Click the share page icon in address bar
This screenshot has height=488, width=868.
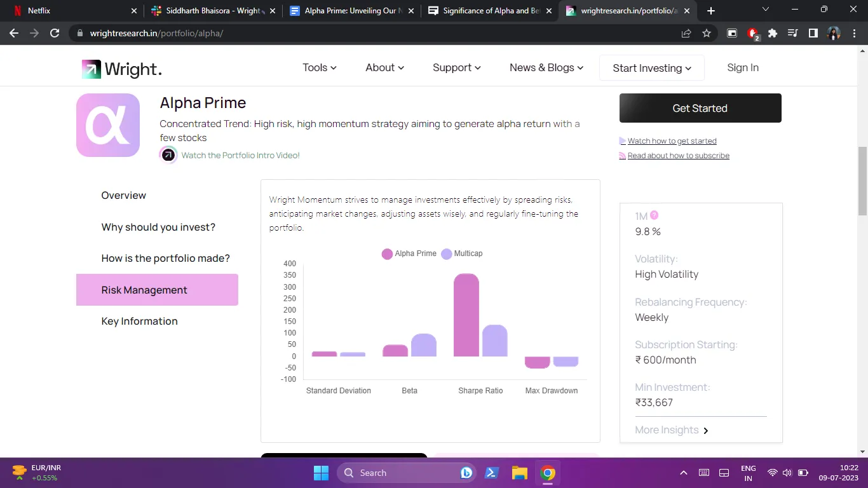coord(686,33)
